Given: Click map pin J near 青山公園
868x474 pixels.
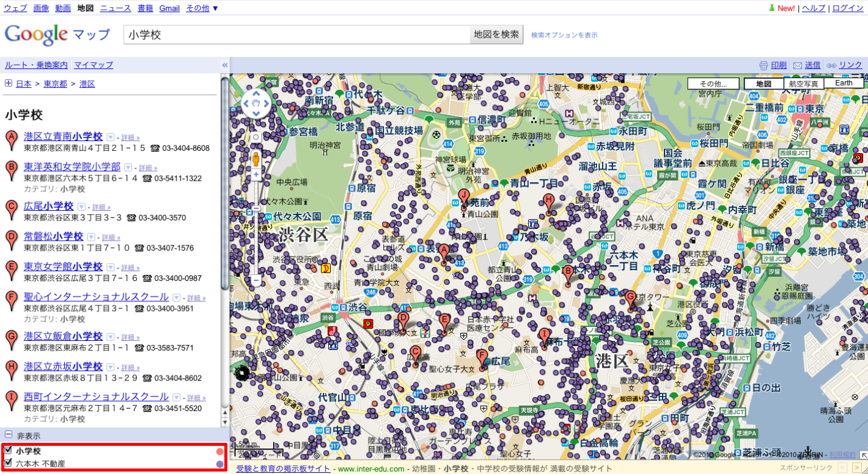Looking at the screenshot, I should pos(463,198).
